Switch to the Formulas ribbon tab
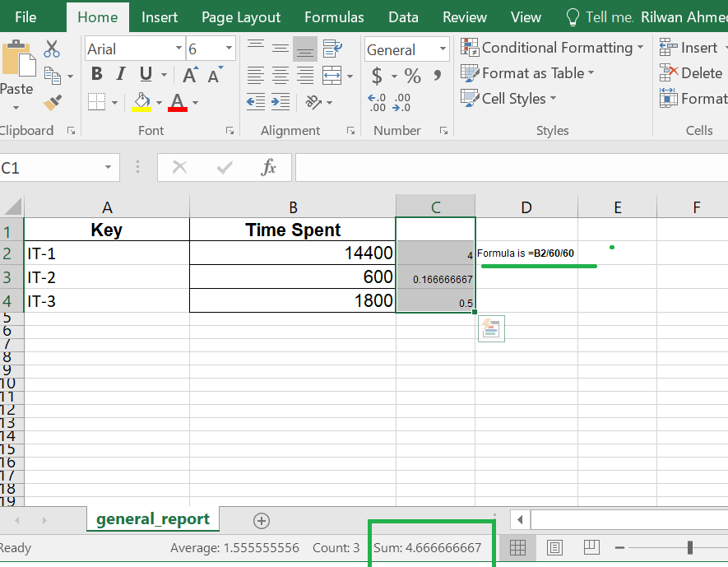The image size is (728, 567). [334, 16]
